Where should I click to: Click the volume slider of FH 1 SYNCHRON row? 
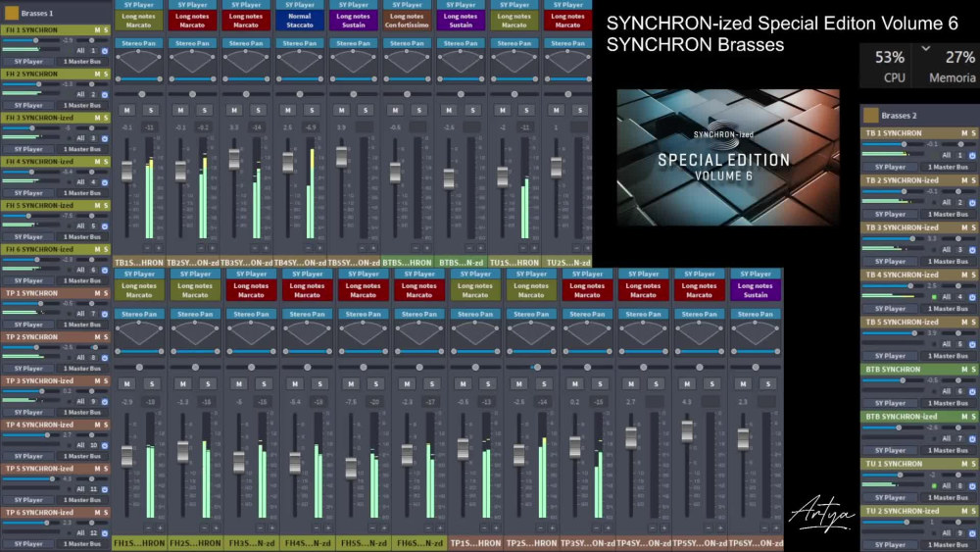tap(31, 40)
